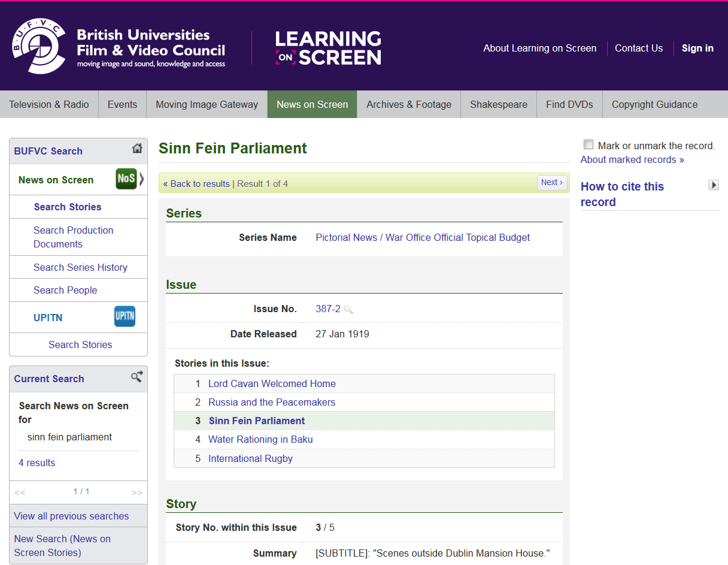Go to previous page of previous searches
The height and width of the screenshot is (565, 728).
coord(20,493)
